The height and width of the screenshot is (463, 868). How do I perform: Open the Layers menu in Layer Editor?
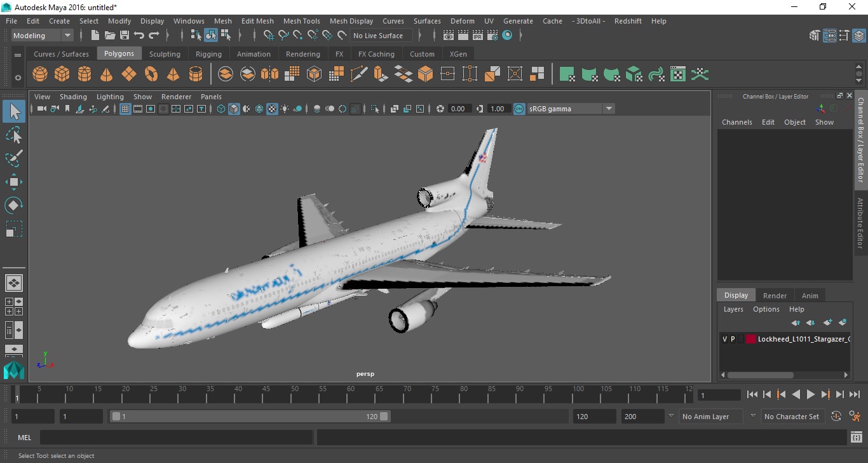(x=733, y=309)
